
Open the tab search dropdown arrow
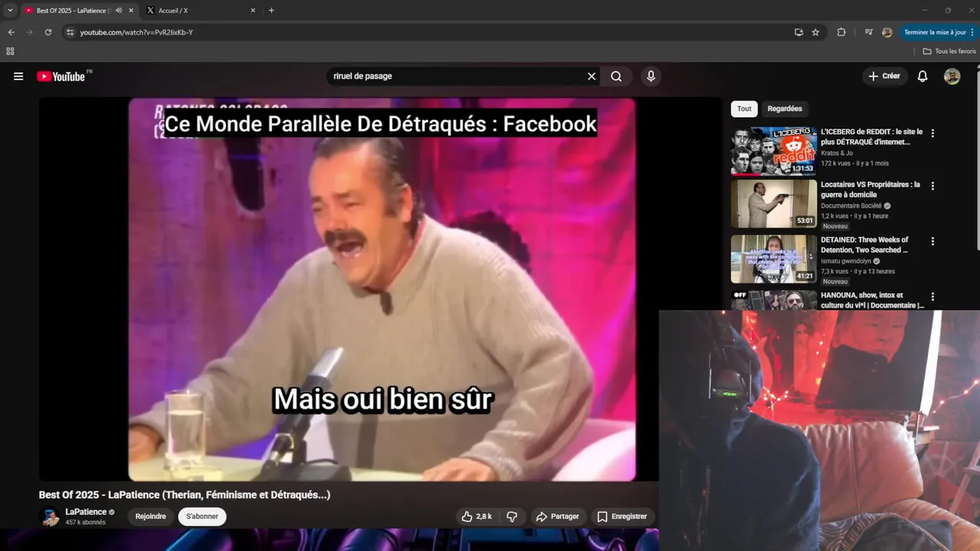tap(10, 11)
